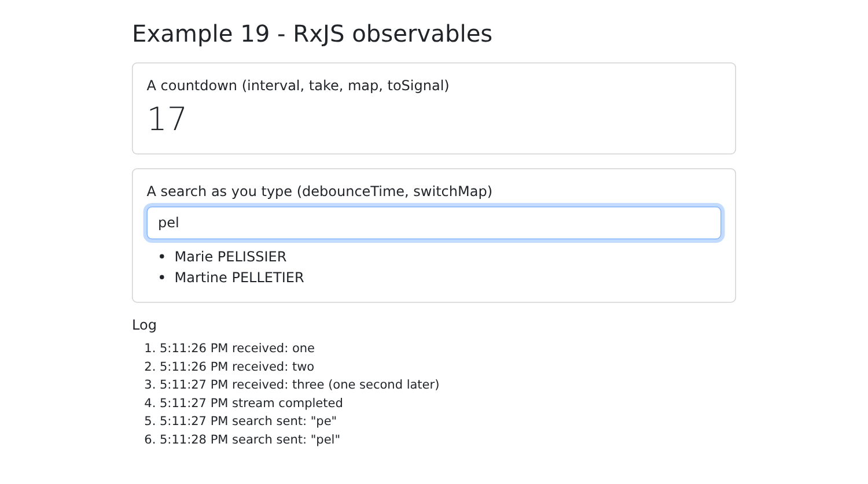The height and width of the screenshot is (484, 868).
Task: Click log entry "stream completed"
Action: pos(251,403)
